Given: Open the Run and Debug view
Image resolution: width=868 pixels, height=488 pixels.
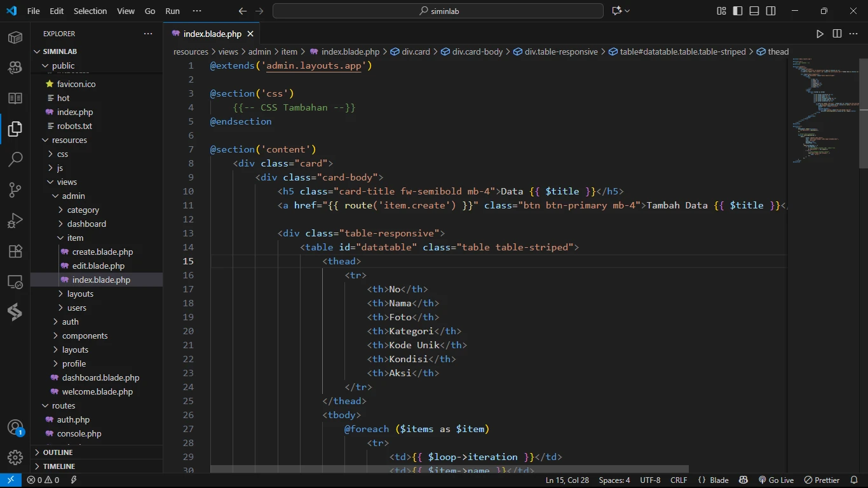Looking at the screenshot, I should [15, 220].
